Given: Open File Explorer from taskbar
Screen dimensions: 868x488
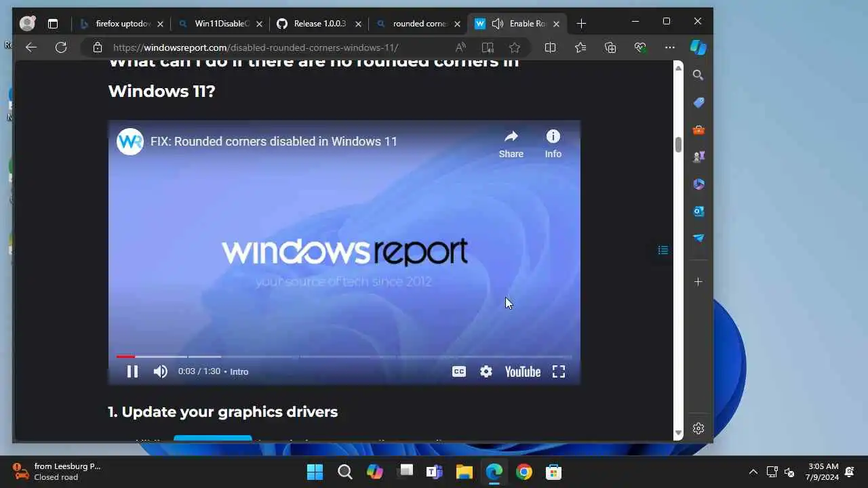Looking at the screenshot, I should [464, 472].
